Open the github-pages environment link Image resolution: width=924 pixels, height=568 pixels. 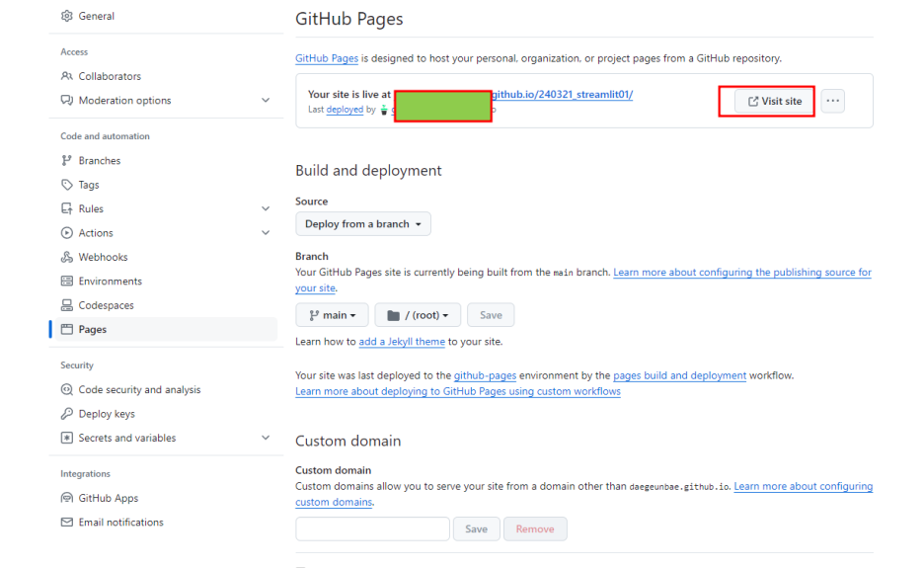point(485,375)
